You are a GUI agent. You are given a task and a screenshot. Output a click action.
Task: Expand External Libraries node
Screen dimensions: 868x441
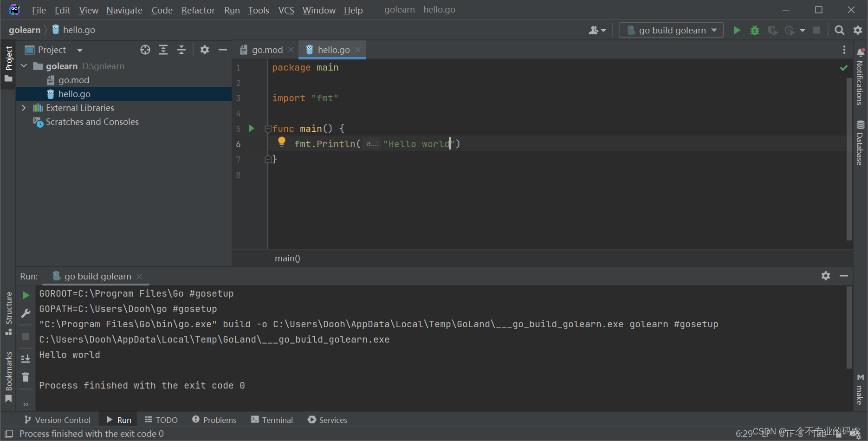[x=24, y=108]
